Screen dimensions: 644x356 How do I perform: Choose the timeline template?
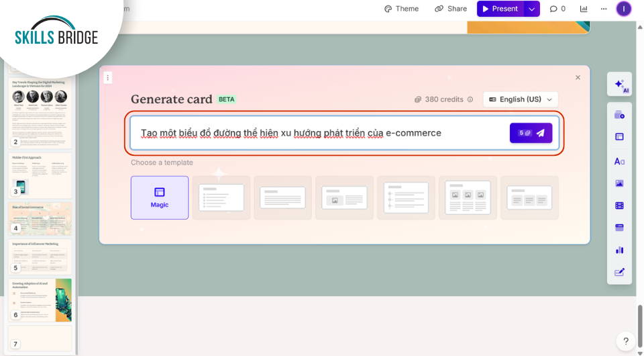(406, 197)
